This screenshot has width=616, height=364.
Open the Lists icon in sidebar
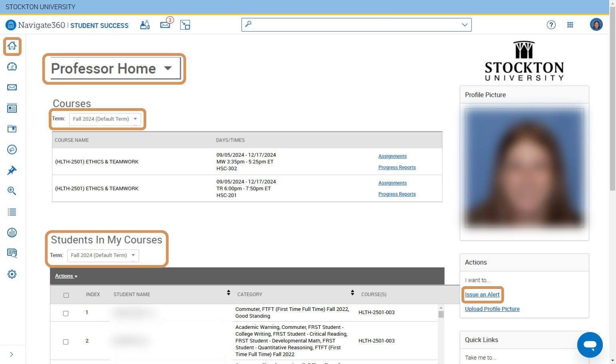(x=12, y=212)
